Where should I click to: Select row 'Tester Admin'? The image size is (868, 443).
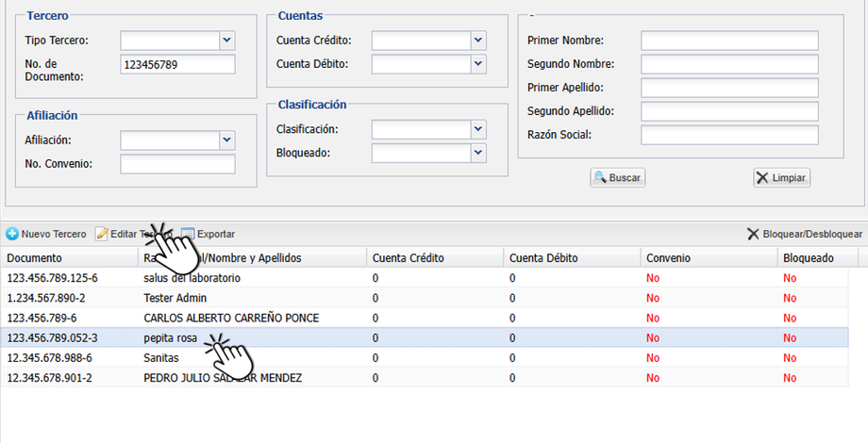tap(425, 298)
